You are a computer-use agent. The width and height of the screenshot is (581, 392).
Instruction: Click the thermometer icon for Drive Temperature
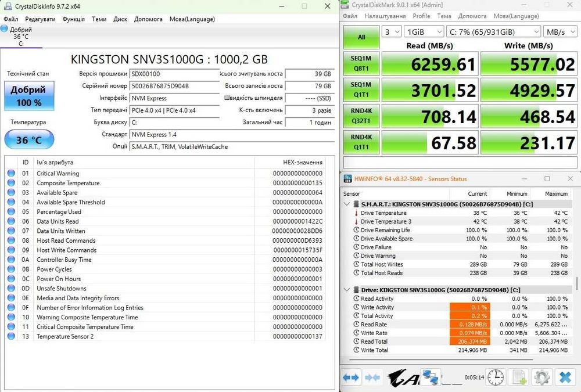tap(356, 213)
